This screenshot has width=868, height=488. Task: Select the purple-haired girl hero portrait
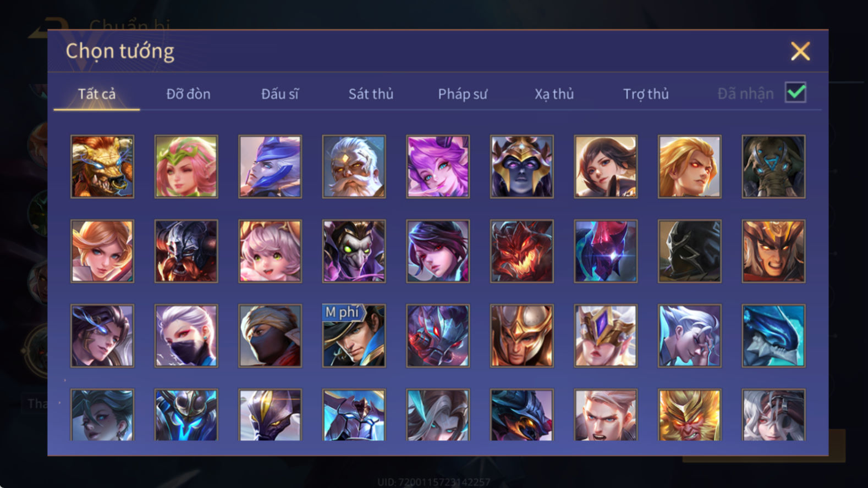[438, 167]
